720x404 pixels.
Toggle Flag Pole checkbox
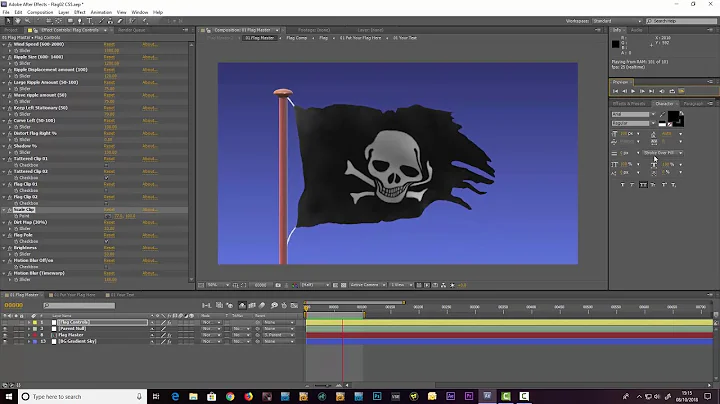pos(107,241)
